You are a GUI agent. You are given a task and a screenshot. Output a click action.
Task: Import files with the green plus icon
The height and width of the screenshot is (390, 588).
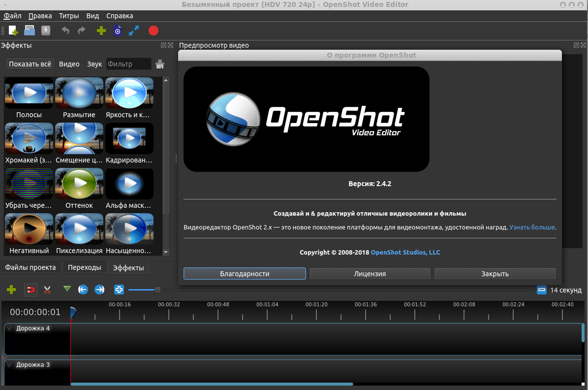point(101,31)
